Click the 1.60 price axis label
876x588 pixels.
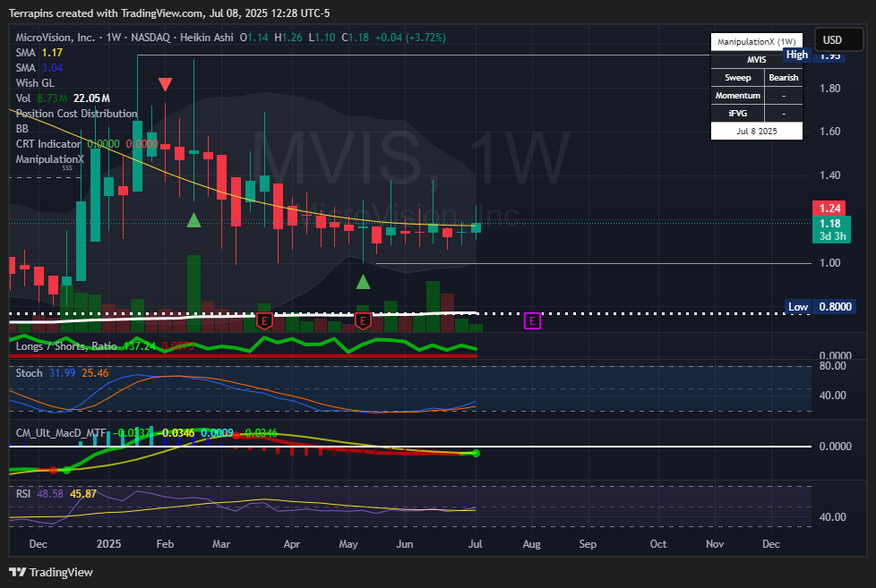(x=829, y=132)
